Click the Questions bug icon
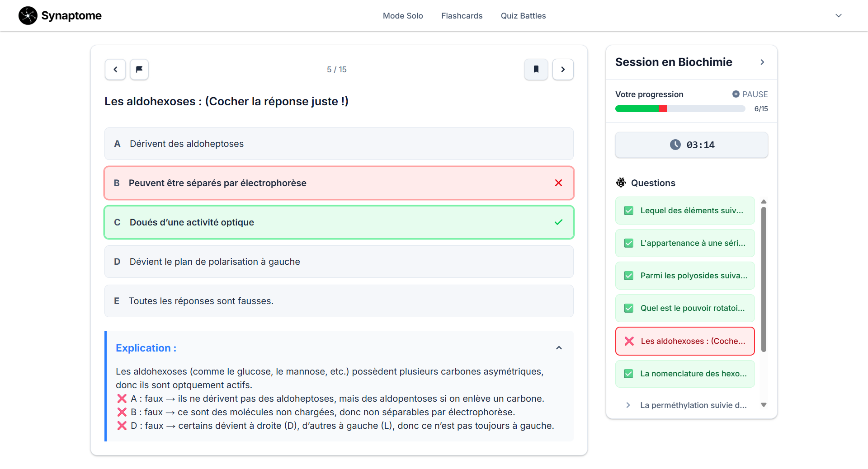The width and height of the screenshot is (868, 469). click(621, 183)
